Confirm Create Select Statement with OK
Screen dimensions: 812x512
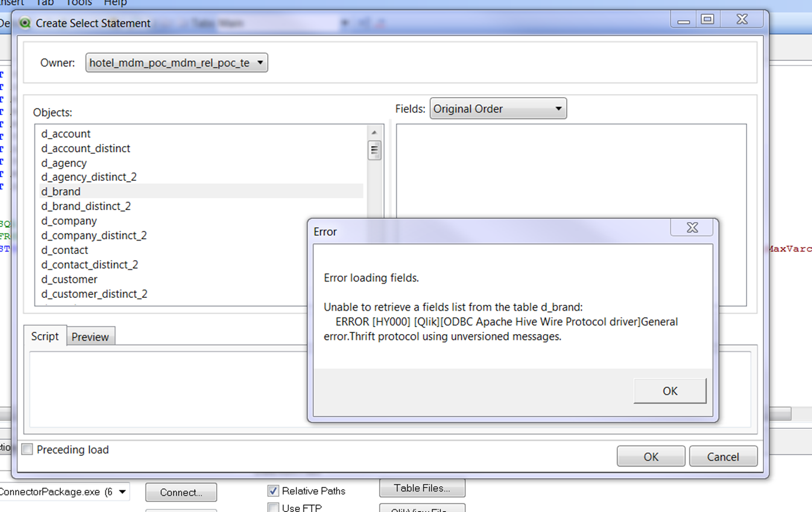pos(651,456)
